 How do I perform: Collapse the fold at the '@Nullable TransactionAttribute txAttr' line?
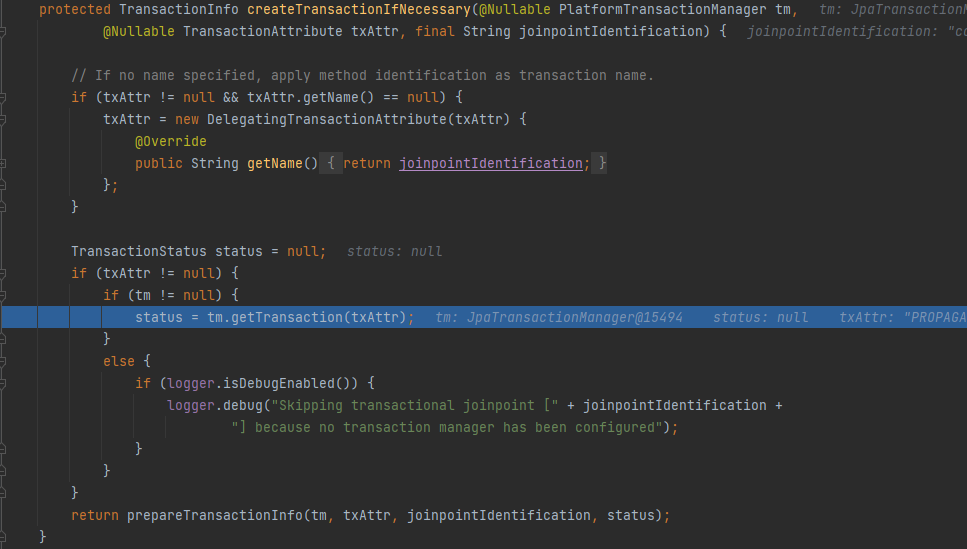tap(2, 31)
